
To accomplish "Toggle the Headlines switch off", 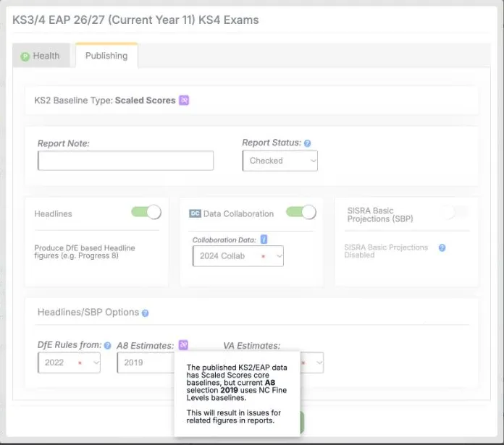I will pyautogui.click(x=146, y=212).
